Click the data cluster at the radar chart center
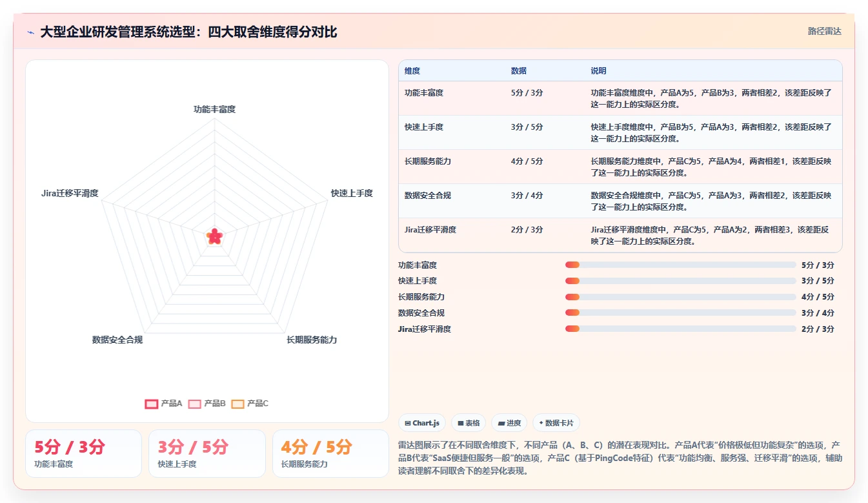The height and width of the screenshot is (503, 868). tap(214, 236)
